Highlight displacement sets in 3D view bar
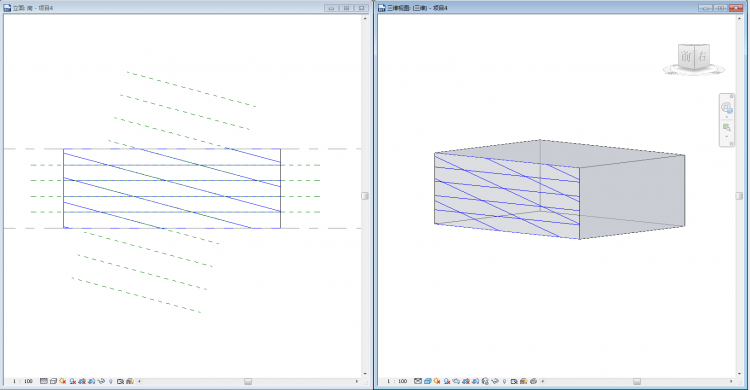 [x=533, y=381]
